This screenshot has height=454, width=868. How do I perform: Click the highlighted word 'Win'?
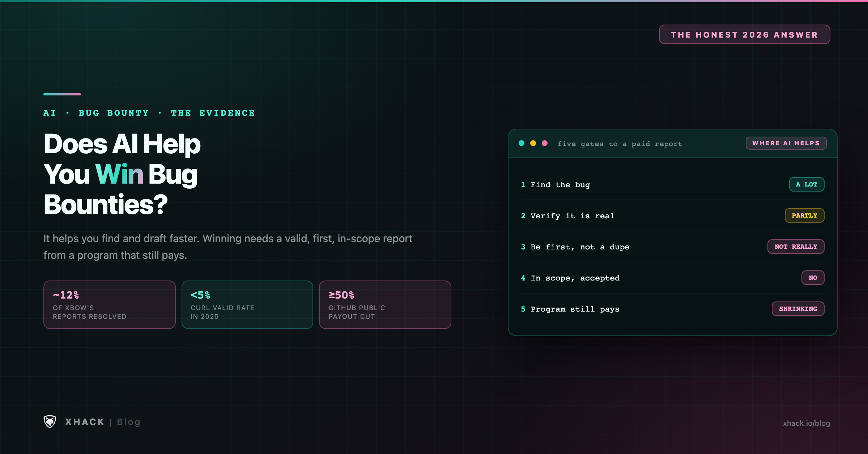[x=119, y=174]
